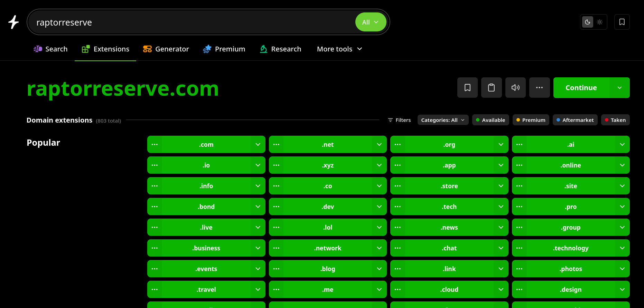Open the More tools menu
644x308 pixels.
[339, 49]
